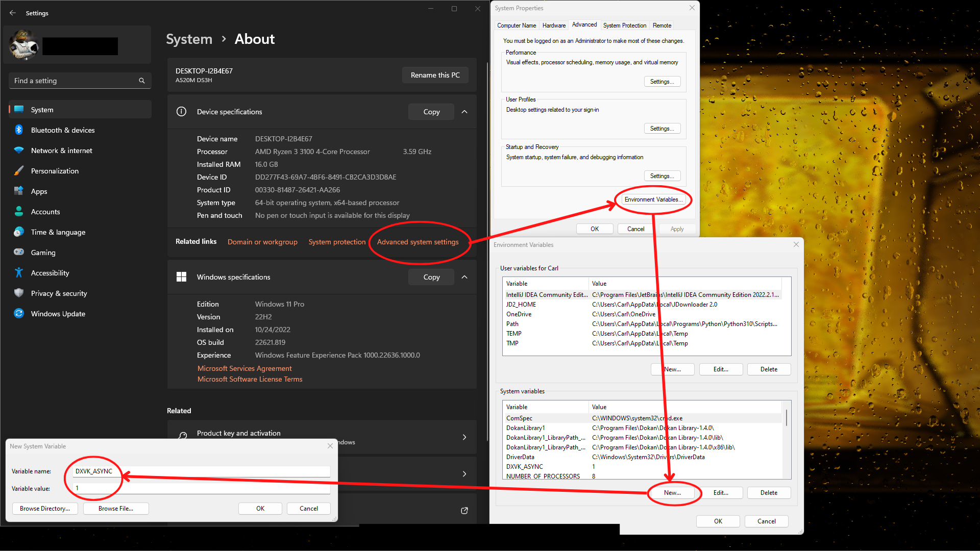Open the Microsoft Services Agreement link
Screen dimensions: 980x551
(x=244, y=368)
